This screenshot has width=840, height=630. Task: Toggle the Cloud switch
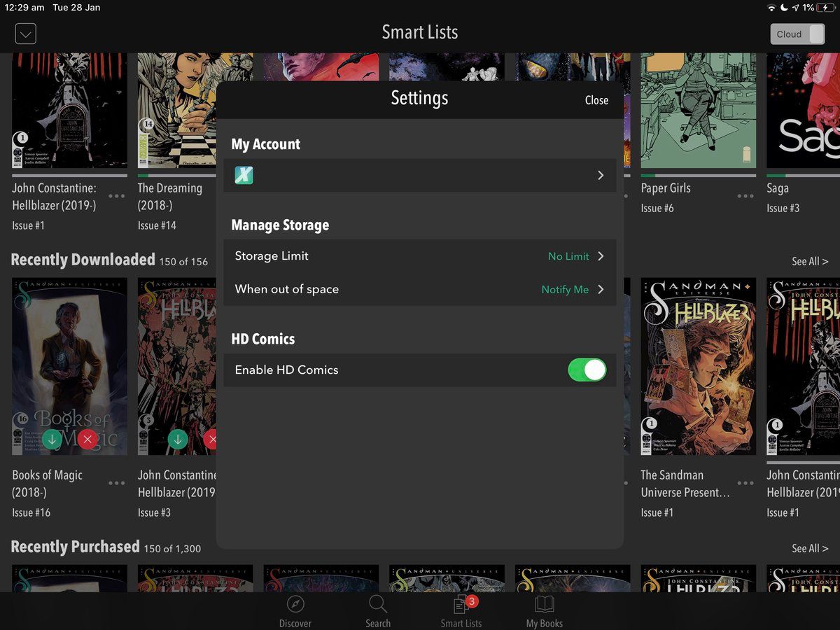pos(797,34)
